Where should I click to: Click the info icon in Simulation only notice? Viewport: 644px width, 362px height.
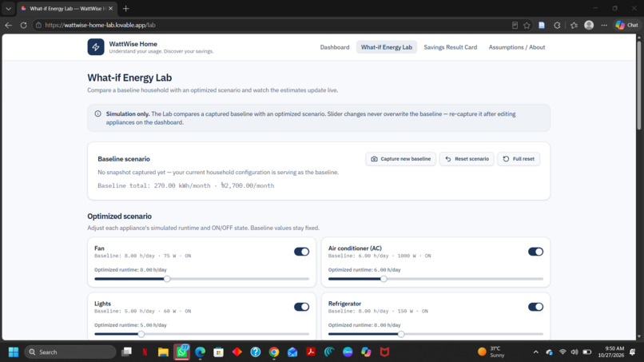click(97, 113)
